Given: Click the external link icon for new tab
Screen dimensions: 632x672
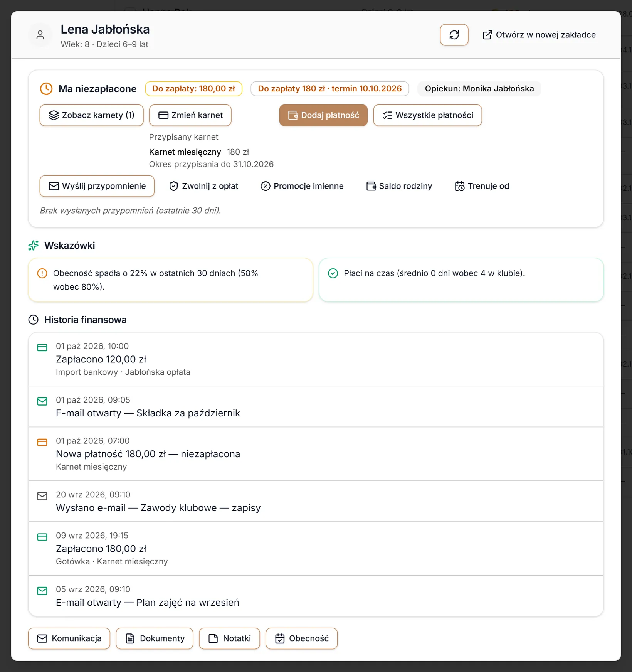Looking at the screenshot, I should 487,35.
